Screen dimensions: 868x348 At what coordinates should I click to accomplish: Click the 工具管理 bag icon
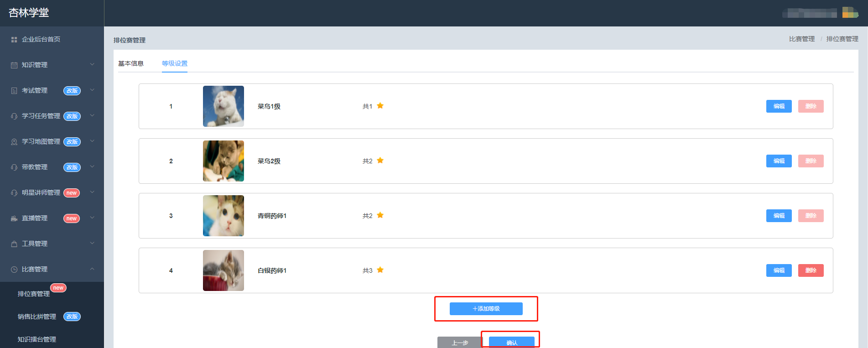[x=14, y=244]
